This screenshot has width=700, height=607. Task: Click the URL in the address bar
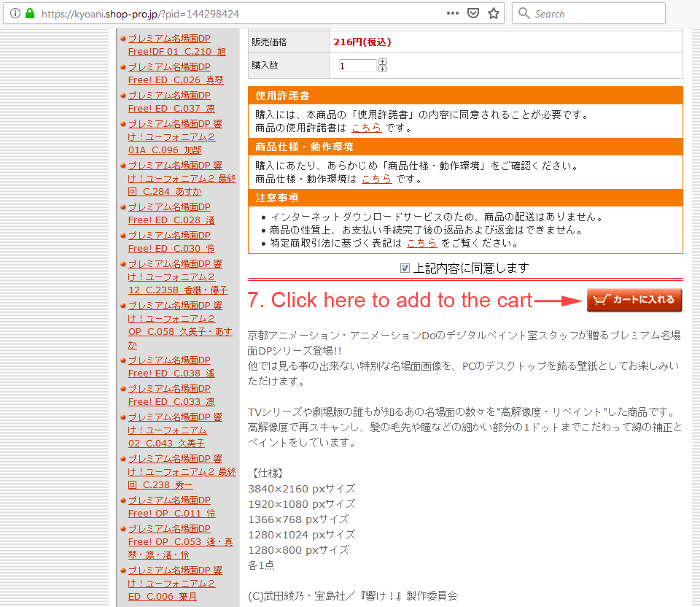pyautogui.click(x=140, y=13)
